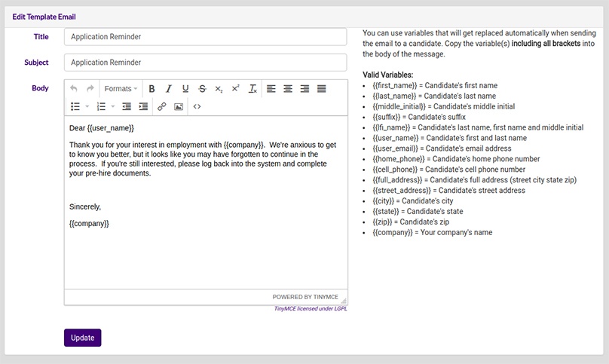Click the {{home_phone}} variable text
Image resolution: width=609 pixels, height=364 pixels.
point(399,159)
